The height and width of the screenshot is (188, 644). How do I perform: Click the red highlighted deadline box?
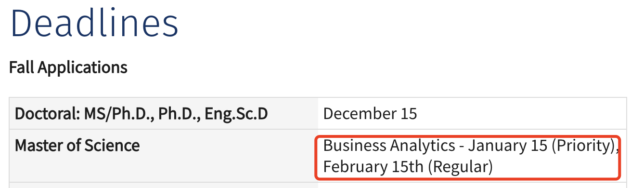pyautogui.click(x=467, y=157)
